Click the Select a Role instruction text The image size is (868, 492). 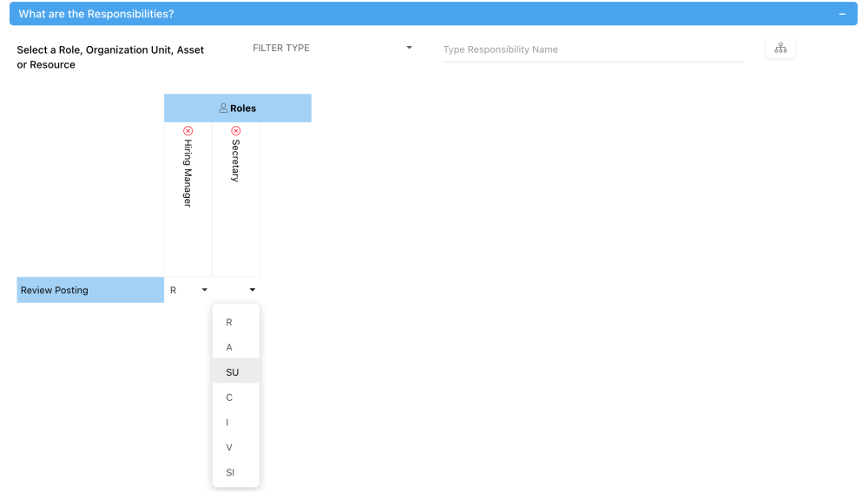pyautogui.click(x=110, y=57)
